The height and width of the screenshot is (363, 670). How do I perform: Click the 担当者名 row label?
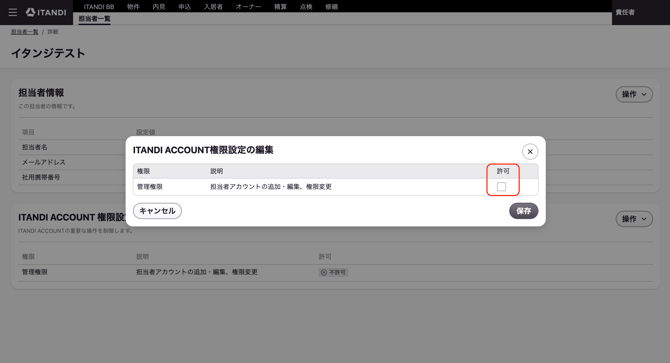(x=35, y=147)
